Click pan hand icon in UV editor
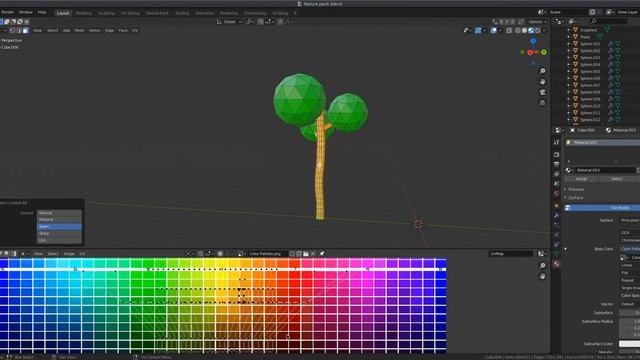The image size is (640, 360). (x=542, y=276)
